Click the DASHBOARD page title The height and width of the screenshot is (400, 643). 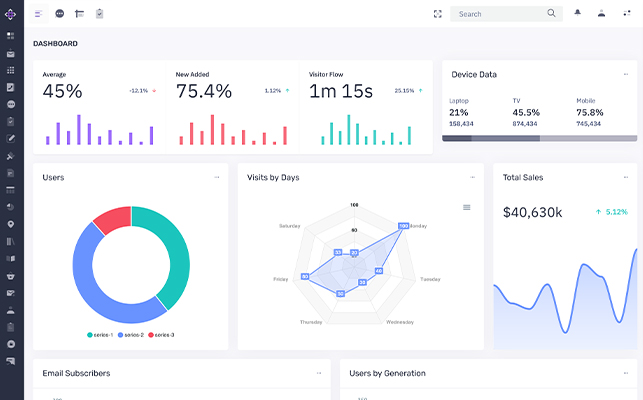55,44
